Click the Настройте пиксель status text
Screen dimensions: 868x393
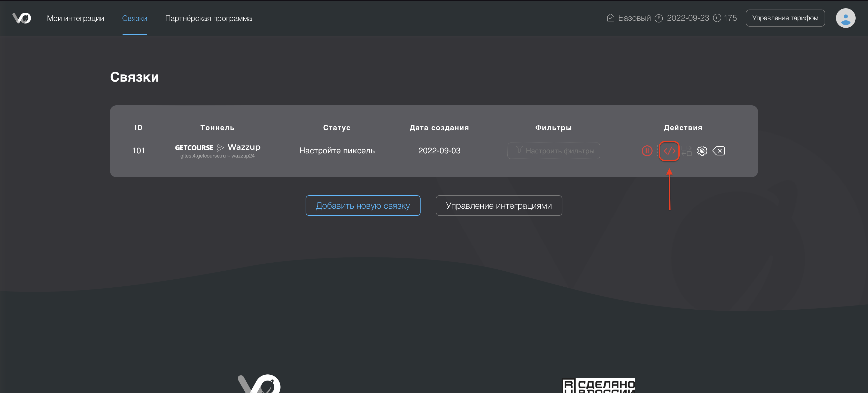pos(337,151)
